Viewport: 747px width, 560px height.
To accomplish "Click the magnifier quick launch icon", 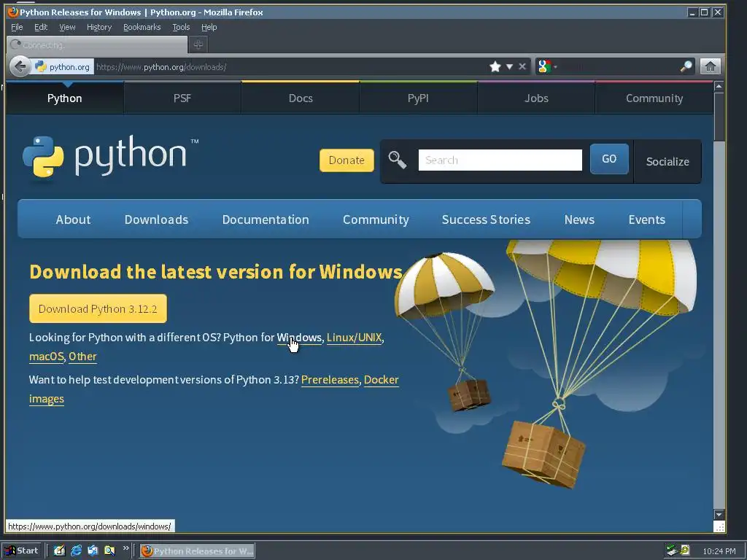I will coord(109,551).
